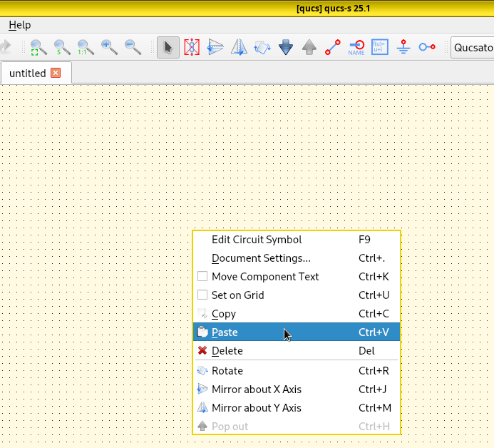494x448 pixels.
Task: Click the Zoom out magnifier icon
Action: (133, 48)
